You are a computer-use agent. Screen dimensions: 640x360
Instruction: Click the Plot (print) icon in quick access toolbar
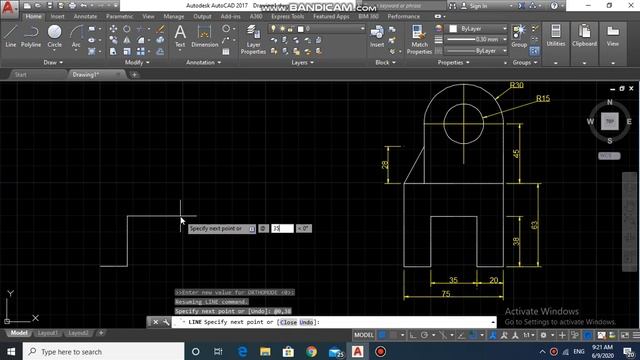pos(72,6)
